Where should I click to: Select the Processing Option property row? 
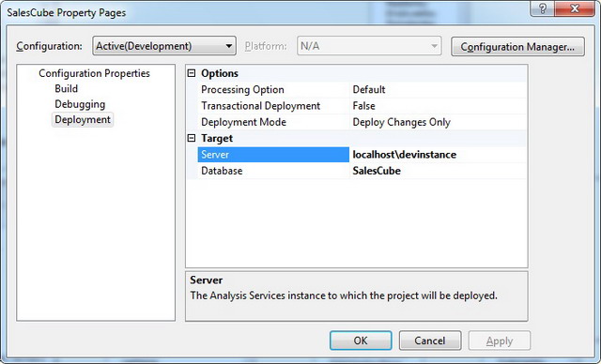point(273,89)
